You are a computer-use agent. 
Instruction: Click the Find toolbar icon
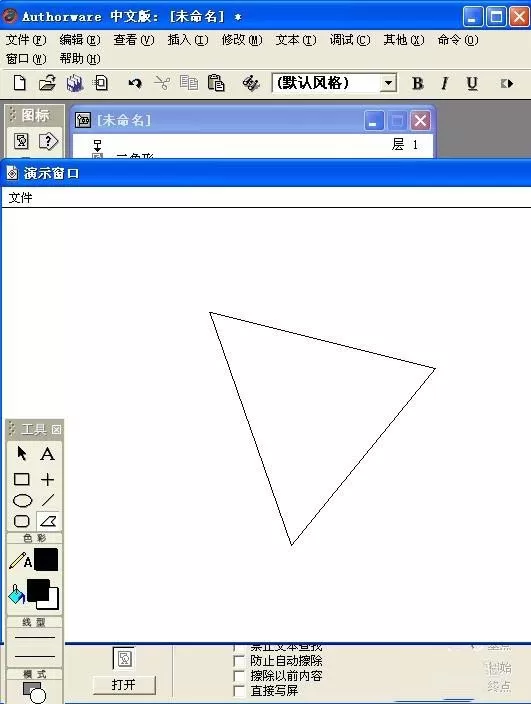point(251,83)
